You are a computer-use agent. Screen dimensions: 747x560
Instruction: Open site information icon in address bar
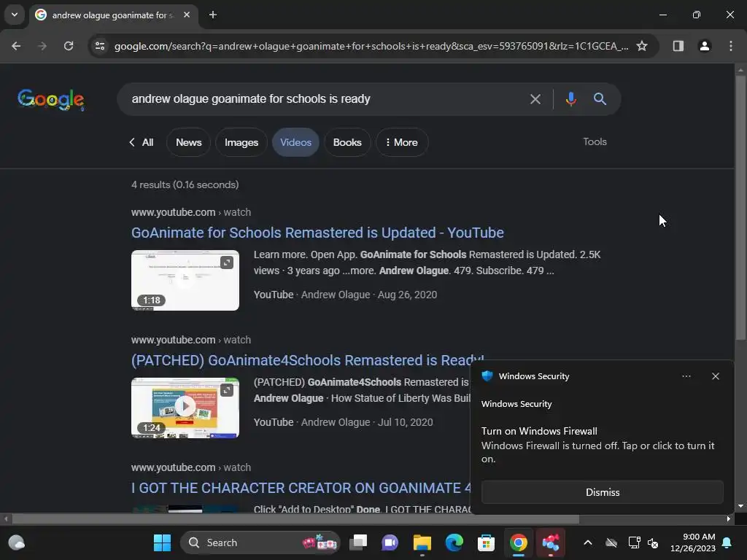click(99, 46)
